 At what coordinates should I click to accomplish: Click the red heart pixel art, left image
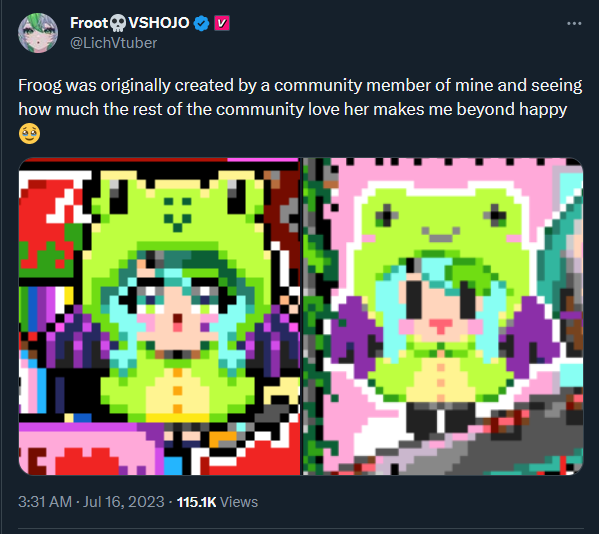click(x=87, y=461)
